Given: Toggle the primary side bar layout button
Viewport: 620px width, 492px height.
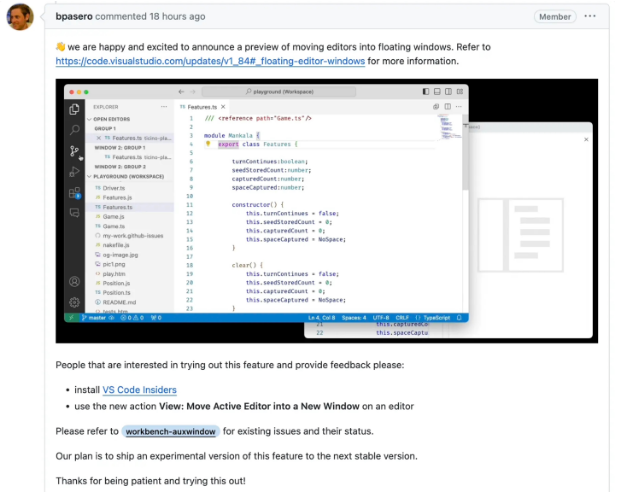Looking at the screenshot, I should click(426, 92).
